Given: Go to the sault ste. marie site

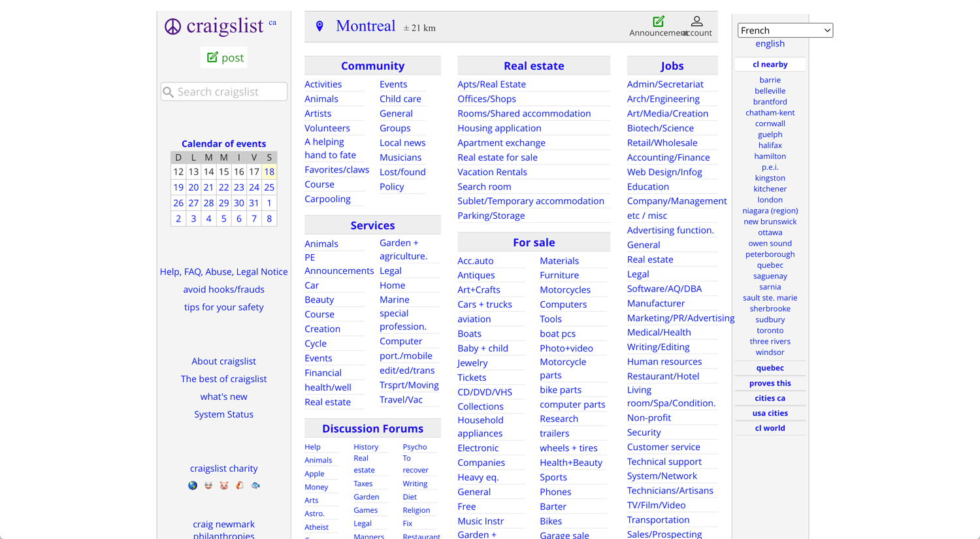Looking at the screenshot, I should [770, 298].
